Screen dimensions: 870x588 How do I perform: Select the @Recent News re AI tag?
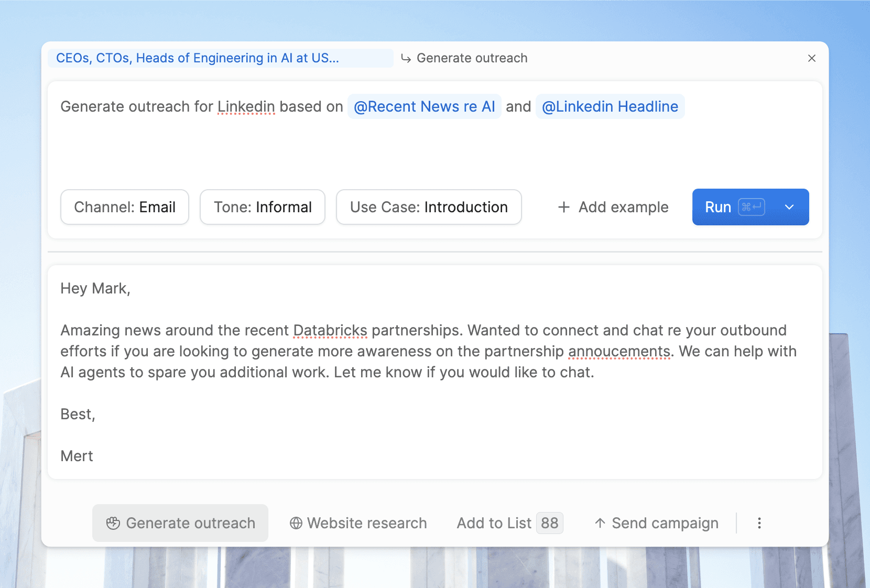coord(424,106)
